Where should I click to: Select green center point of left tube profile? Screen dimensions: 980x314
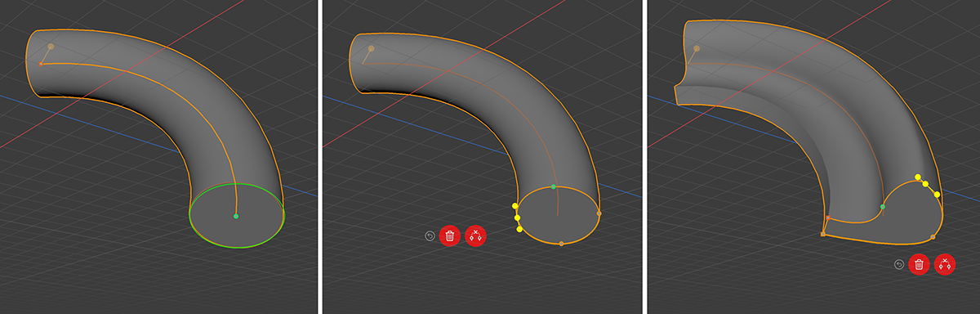pyautogui.click(x=236, y=216)
